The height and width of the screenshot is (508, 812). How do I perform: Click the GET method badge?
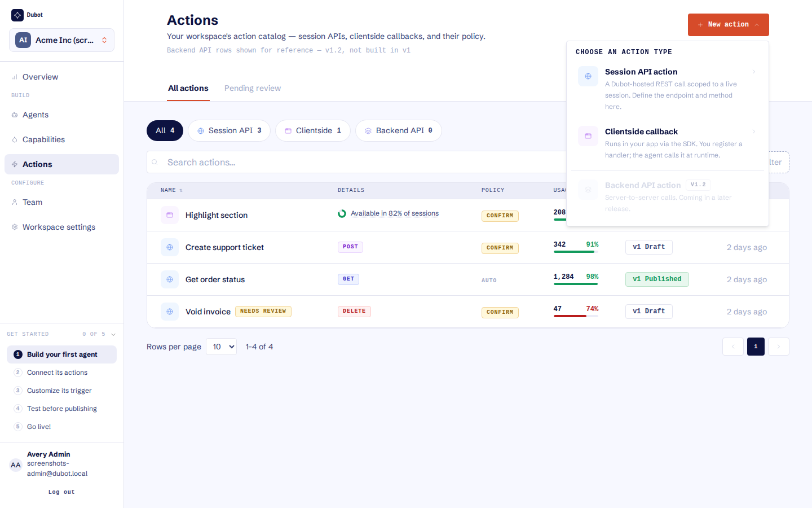click(348, 279)
